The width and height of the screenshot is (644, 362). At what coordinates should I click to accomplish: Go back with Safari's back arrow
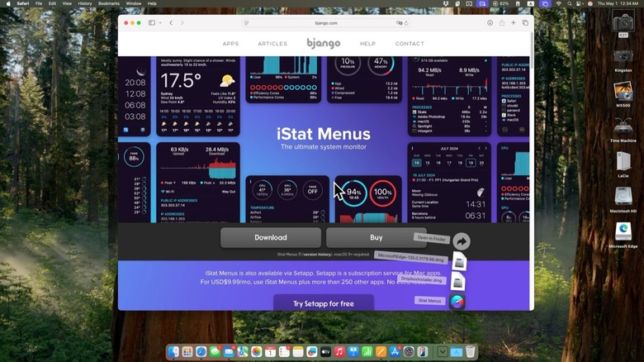point(171,23)
